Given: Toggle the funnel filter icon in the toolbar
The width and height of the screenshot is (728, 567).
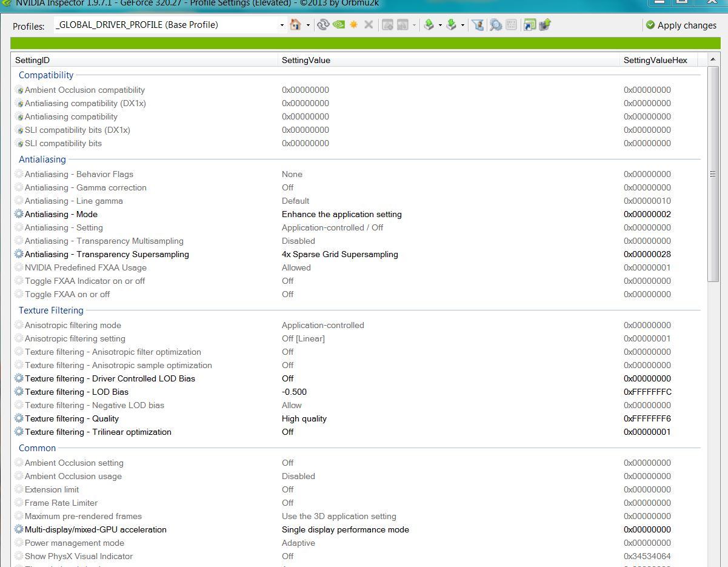Looking at the screenshot, I should pyautogui.click(x=478, y=25).
